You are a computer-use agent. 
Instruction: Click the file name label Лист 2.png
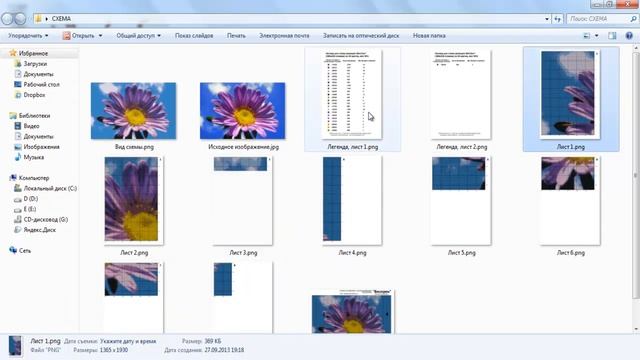134,253
